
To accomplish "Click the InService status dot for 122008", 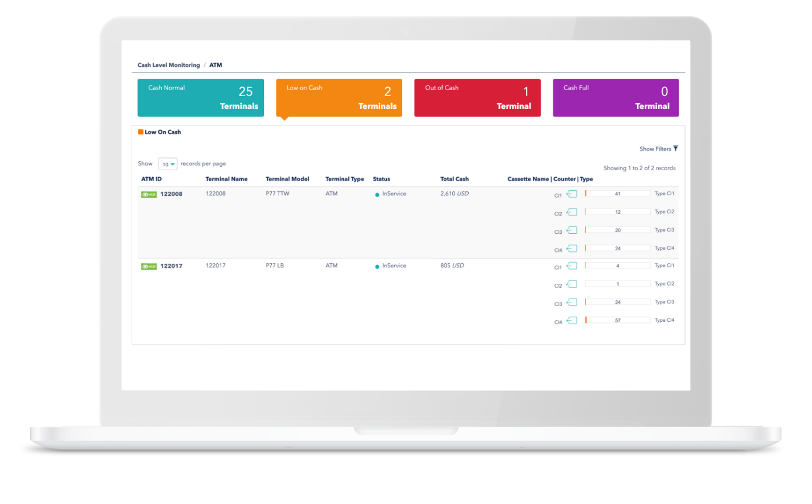I will click(377, 195).
